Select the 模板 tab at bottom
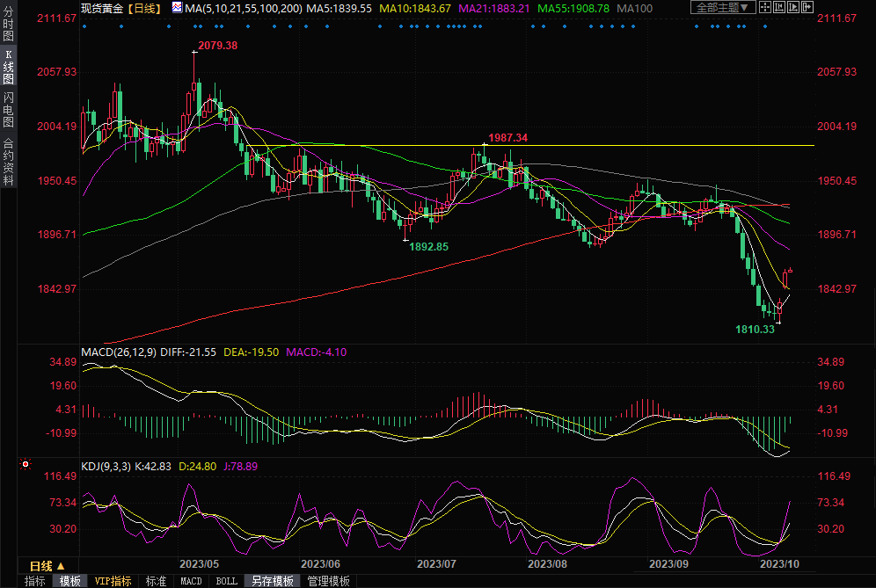 (70, 581)
